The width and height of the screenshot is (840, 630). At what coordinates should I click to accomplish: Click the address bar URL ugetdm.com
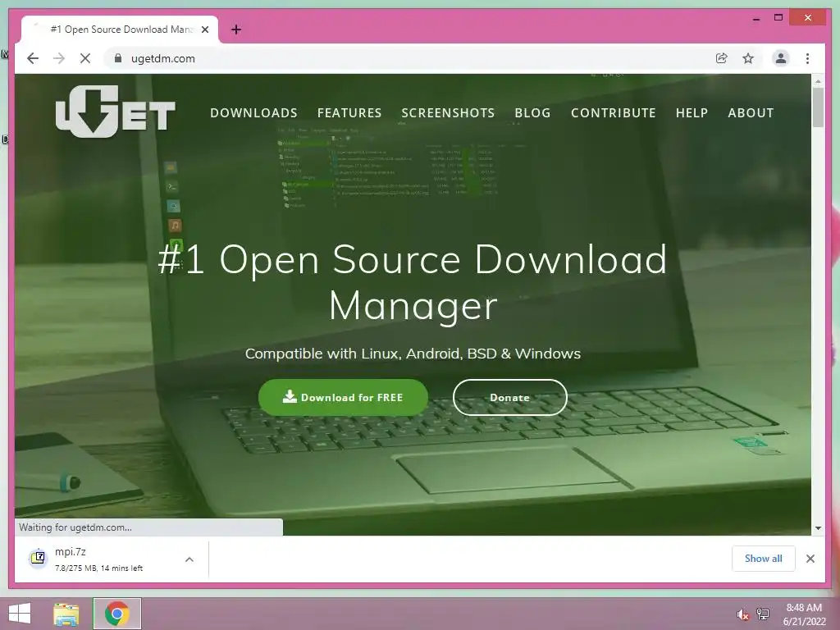pos(163,58)
